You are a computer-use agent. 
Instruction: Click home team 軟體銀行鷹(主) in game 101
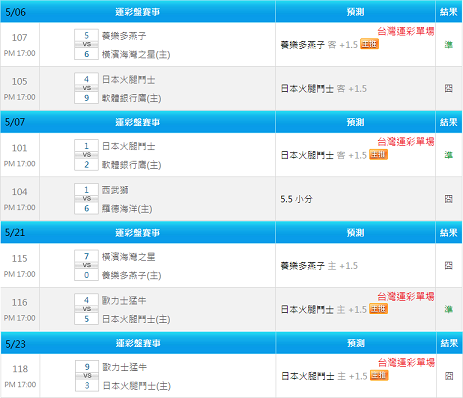click(131, 165)
